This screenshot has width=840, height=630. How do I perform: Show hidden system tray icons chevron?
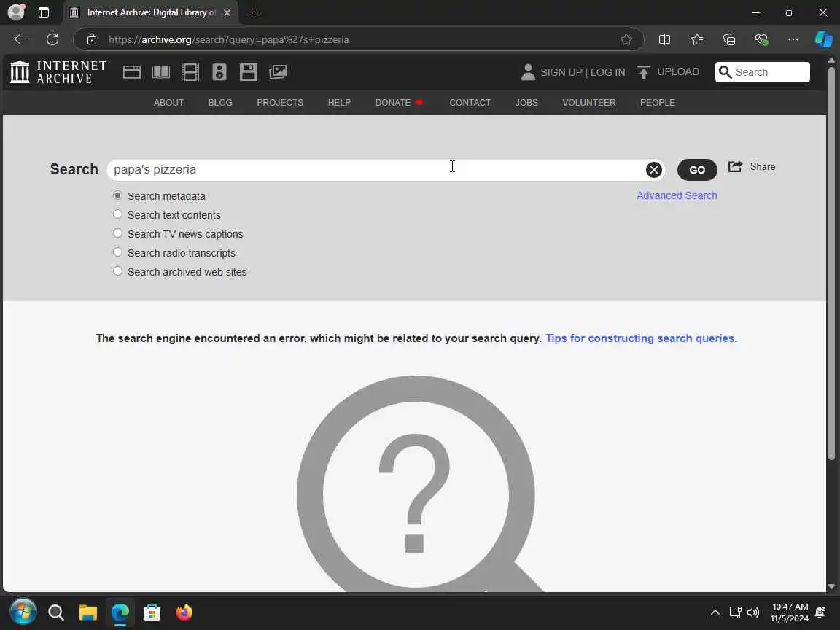[x=715, y=612]
